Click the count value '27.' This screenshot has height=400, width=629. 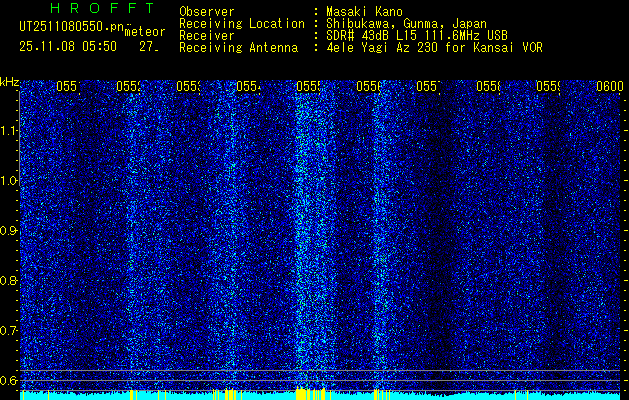[x=149, y=47]
